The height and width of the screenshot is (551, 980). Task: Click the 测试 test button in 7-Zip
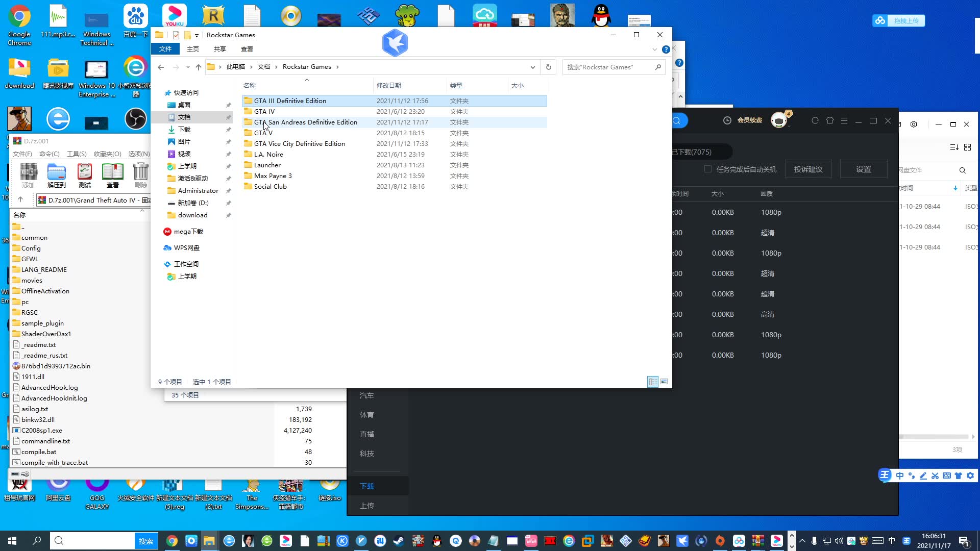(85, 176)
